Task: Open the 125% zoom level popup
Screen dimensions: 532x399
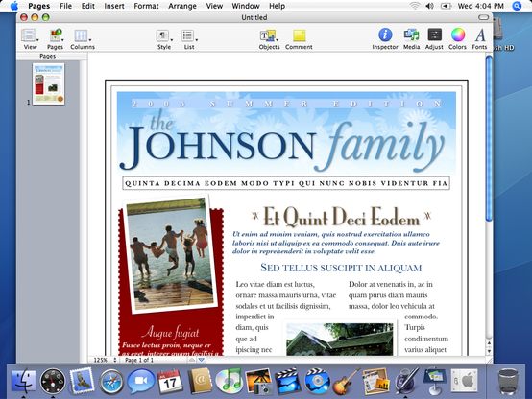Action: [106, 360]
